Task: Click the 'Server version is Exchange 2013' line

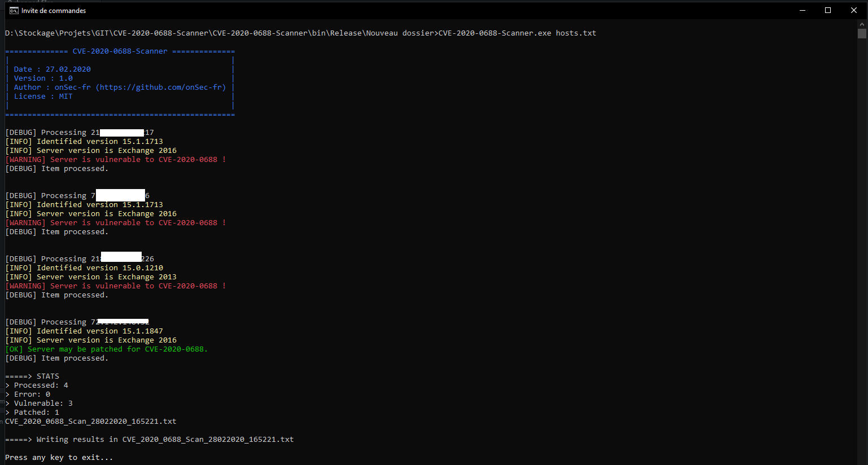Action: click(x=91, y=277)
